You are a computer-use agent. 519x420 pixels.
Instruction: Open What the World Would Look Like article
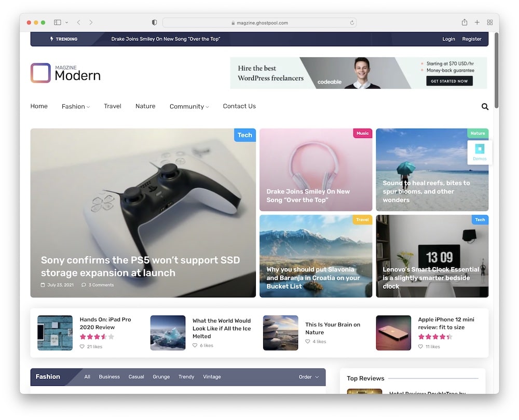[x=222, y=328]
